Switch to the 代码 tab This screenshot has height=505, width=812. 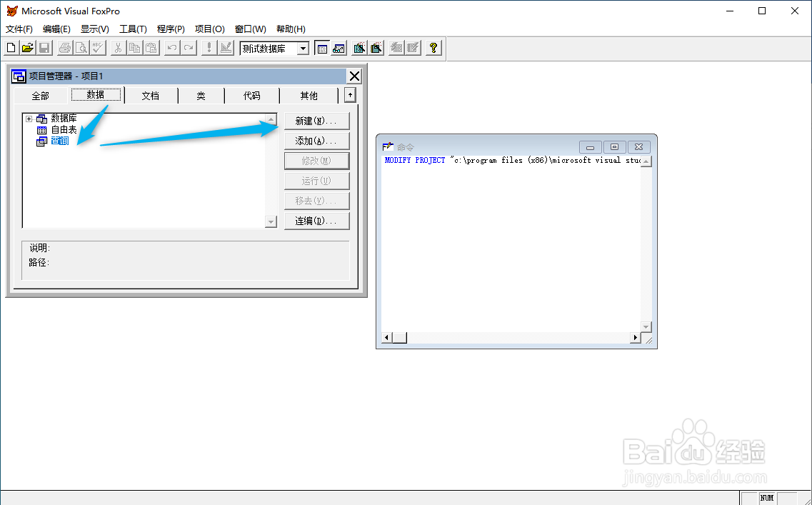(252, 96)
